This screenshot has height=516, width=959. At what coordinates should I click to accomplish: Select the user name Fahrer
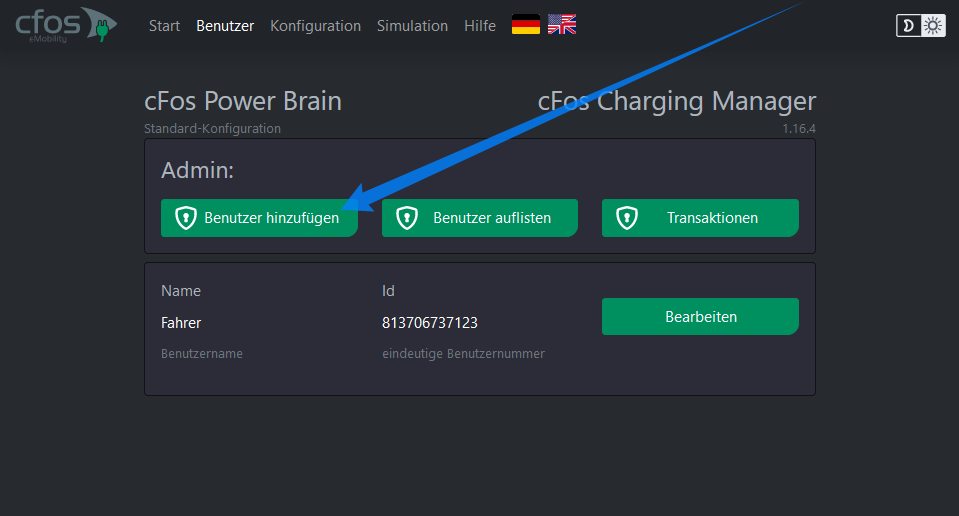(x=180, y=323)
